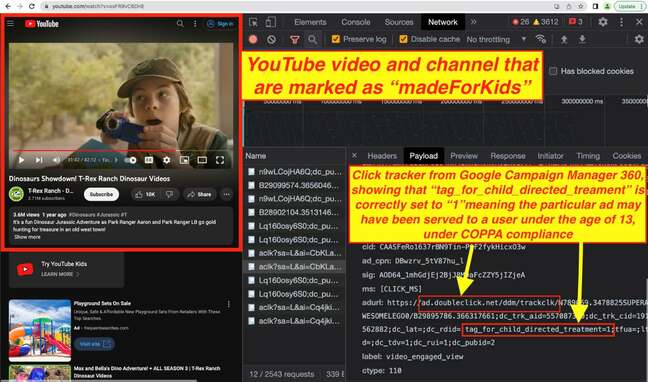648x382 pixels.
Task: Clear the network log
Action: coord(272,40)
